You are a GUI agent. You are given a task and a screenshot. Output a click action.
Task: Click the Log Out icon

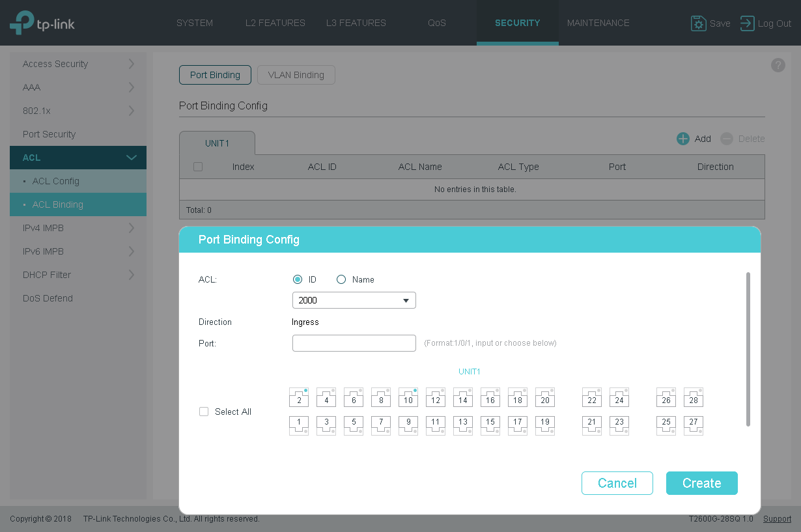point(747,23)
